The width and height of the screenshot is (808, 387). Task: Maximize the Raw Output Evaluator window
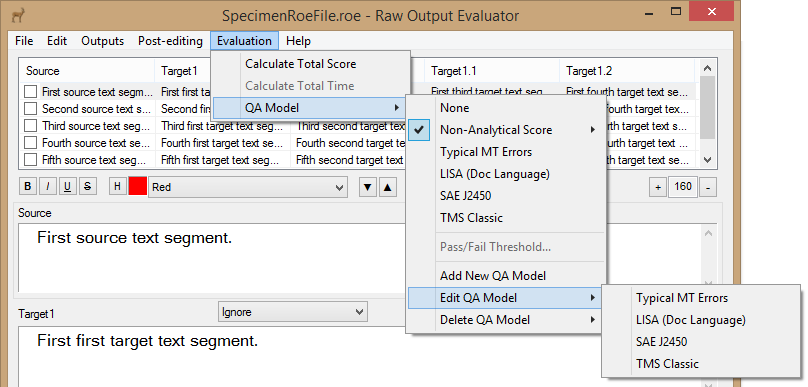pos(676,11)
